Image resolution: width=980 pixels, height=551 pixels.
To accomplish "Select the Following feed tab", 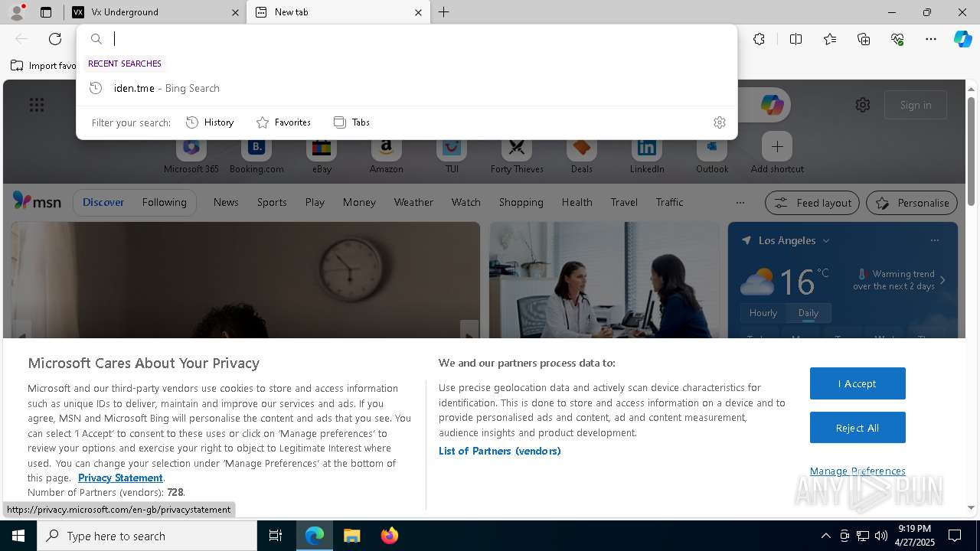I will (164, 202).
